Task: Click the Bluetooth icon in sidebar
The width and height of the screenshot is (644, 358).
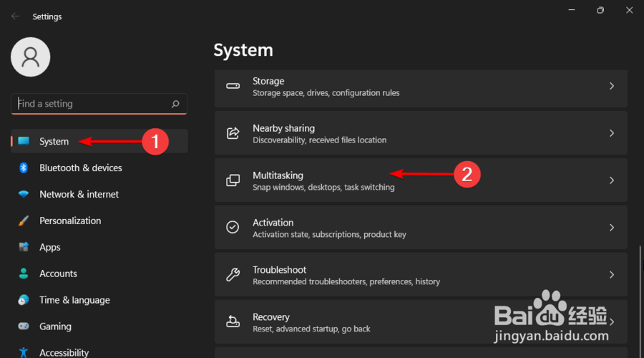Action: [x=24, y=168]
